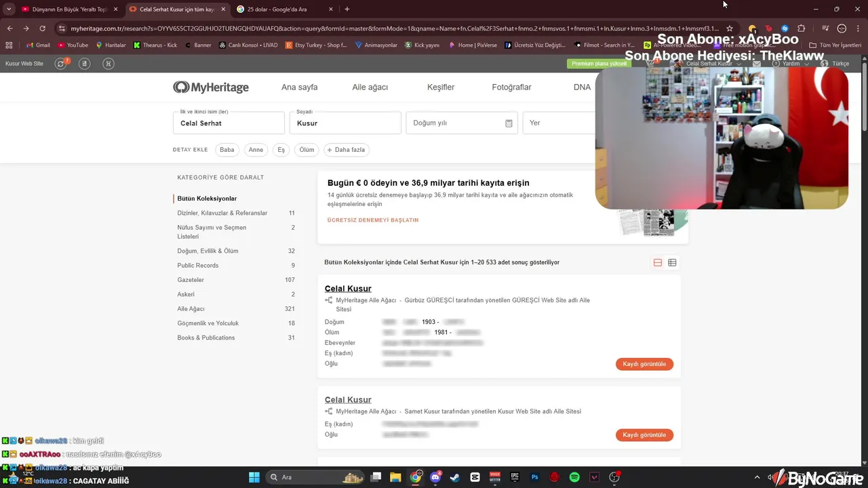Click first name field with Celal Serhat
This screenshot has width=868, height=488.
tap(229, 123)
